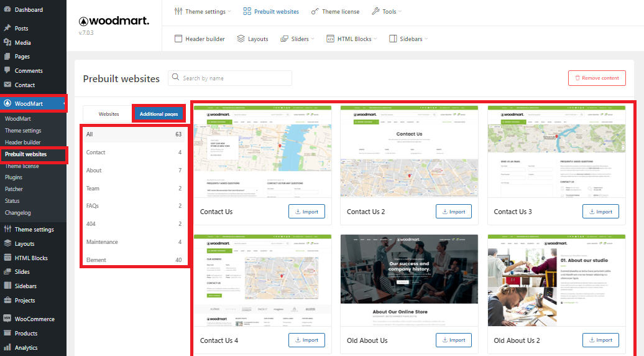Import the Contact Us 4 page

point(307,340)
